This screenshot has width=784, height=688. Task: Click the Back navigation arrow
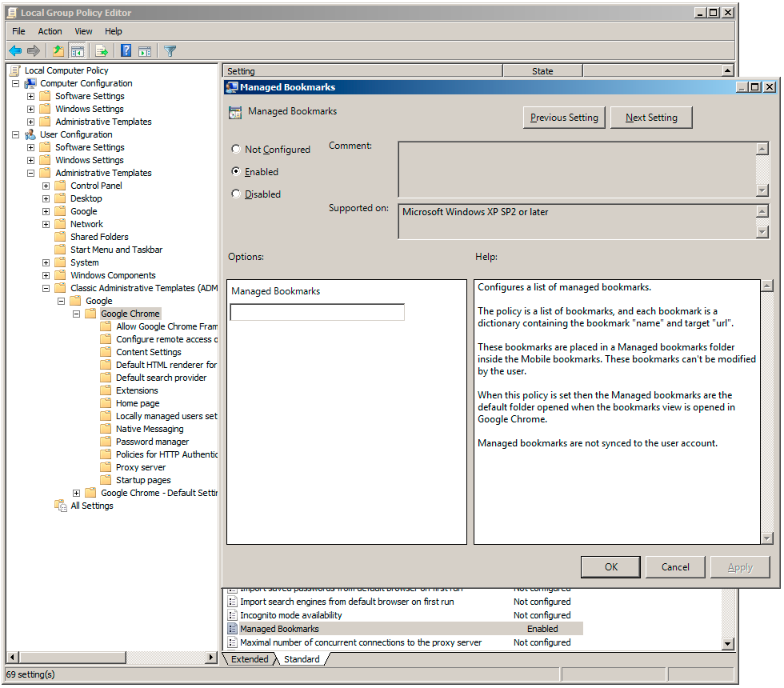point(16,50)
